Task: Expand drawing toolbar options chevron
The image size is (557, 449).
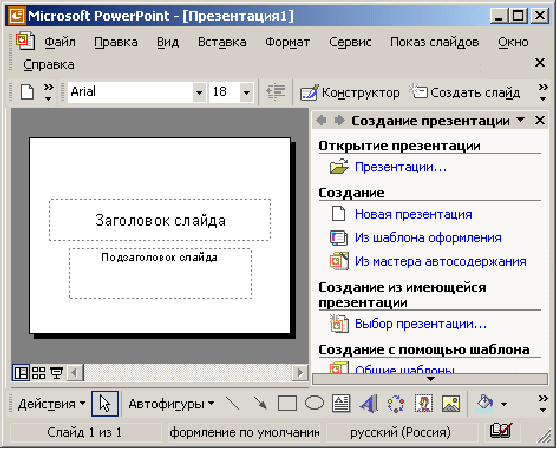Action: (x=543, y=404)
